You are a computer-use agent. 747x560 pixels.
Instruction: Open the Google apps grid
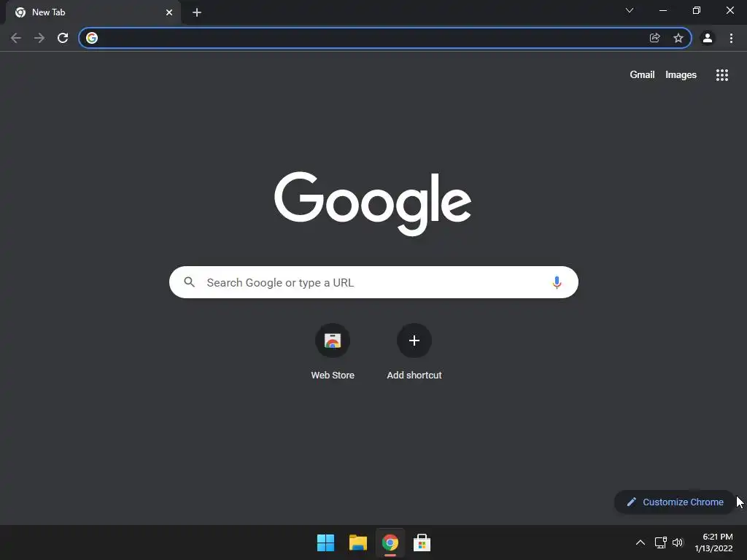(x=722, y=75)
